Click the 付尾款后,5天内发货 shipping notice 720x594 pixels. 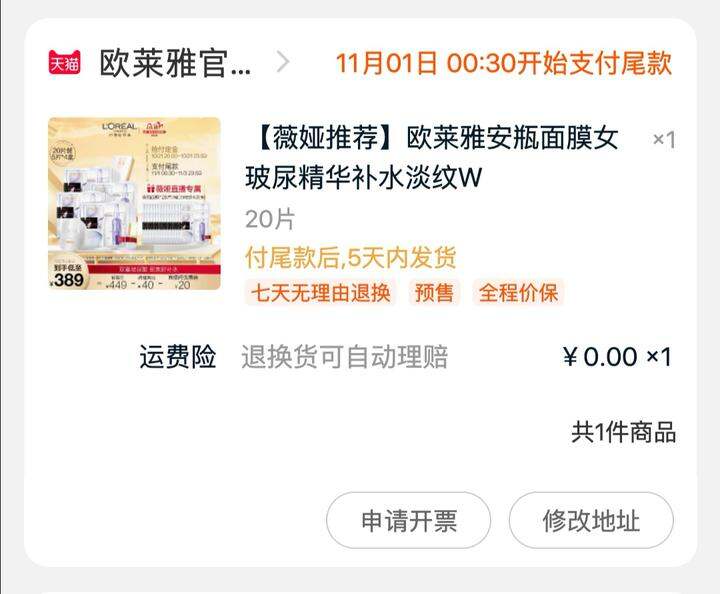(350, 257)
